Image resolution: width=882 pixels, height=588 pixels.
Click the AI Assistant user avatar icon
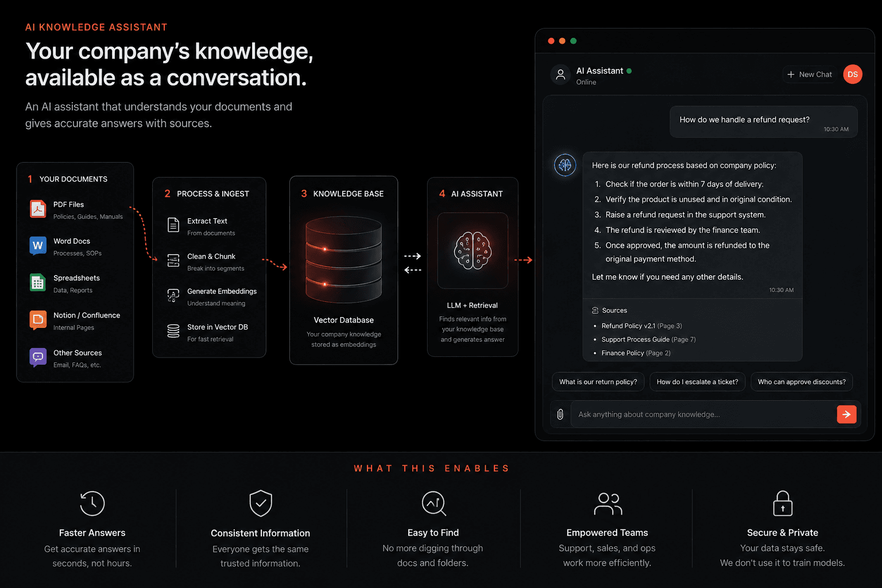(x=560, y=75)
